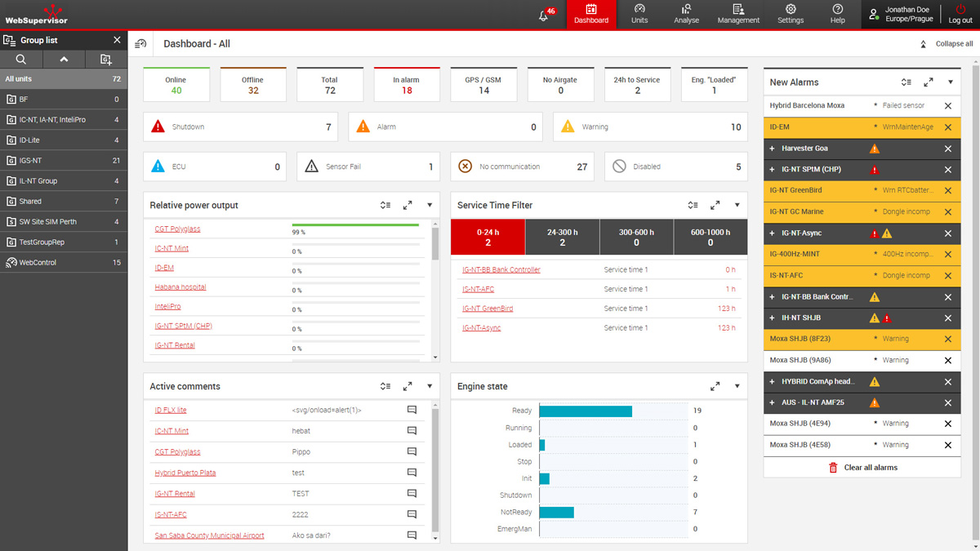Click the Log out button
The height and width of the screenshot is (551, 980).
click(x=960, y=15)
